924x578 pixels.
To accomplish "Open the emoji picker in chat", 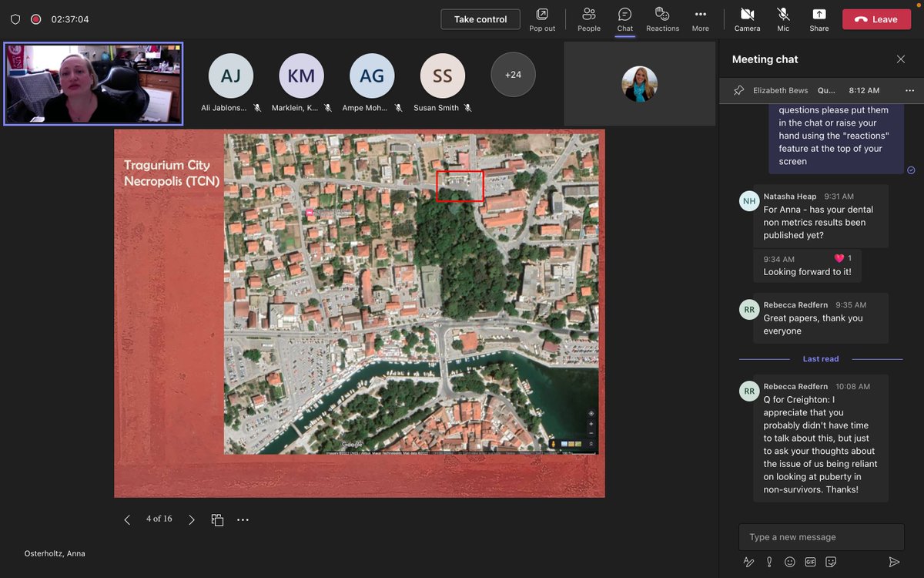I will [788, 562].
